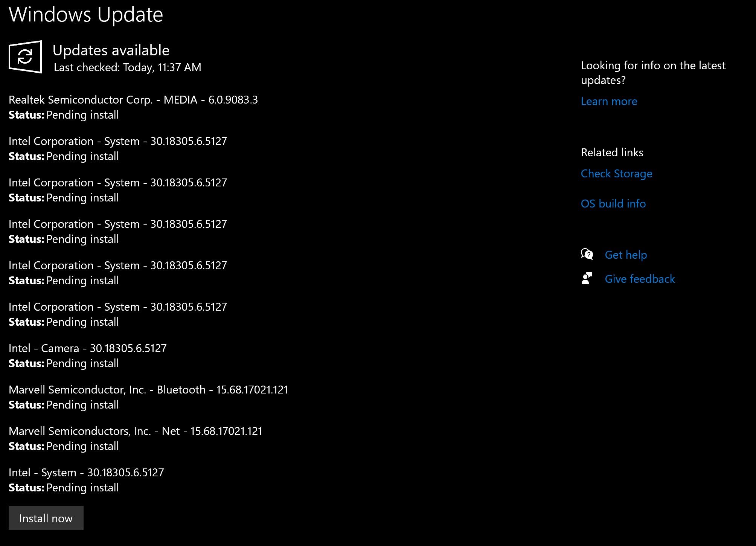Open the Learn more link
This screenshot has width=756, height=546.
(x=608, y=101)
